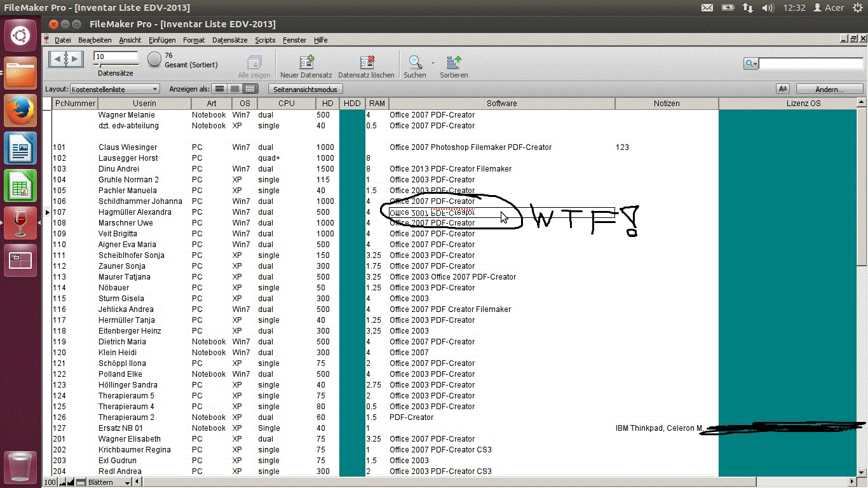Screen dimensions: 868x488
Task: Click the Neuer Datensatz toolbar icon
Action: pyautogui.click(x=306, y=62)
